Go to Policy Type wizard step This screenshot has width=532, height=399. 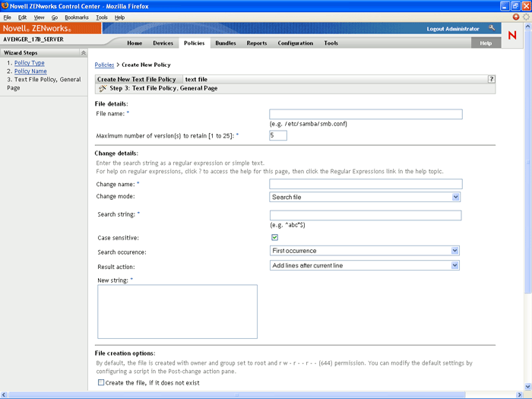(30, 63)
